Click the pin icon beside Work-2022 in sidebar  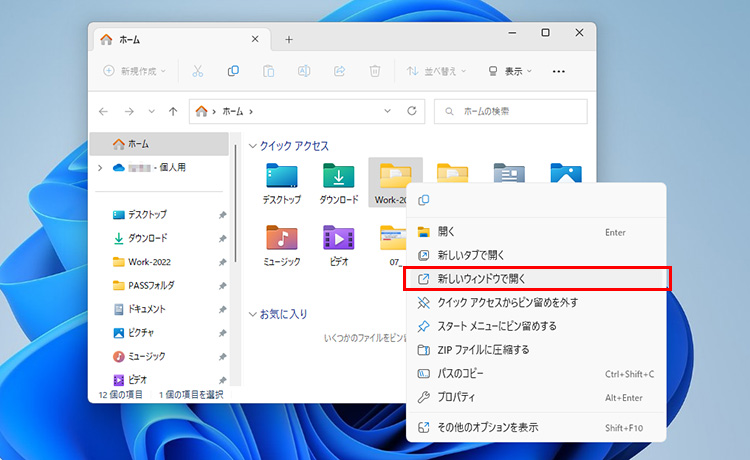(222, 262)
